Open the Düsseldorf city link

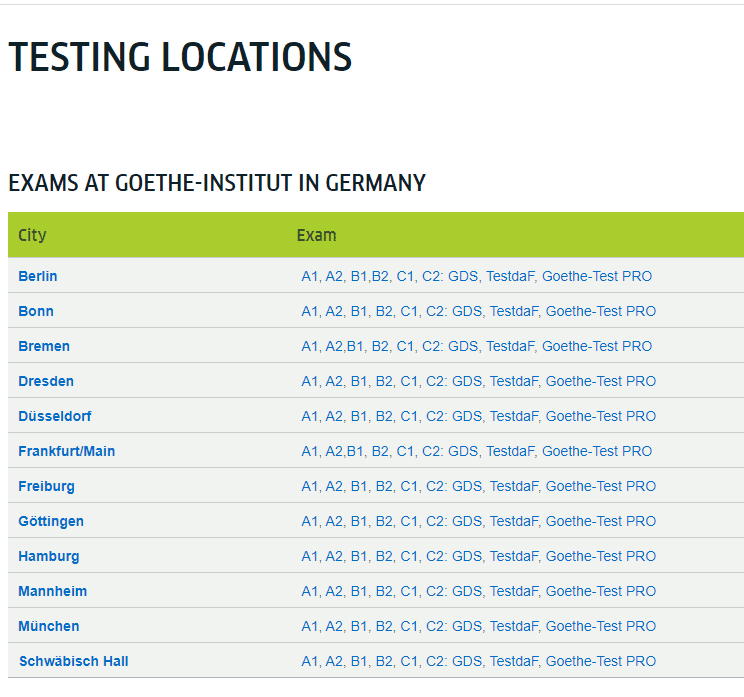pyautogui.click(x=55, y=417)
